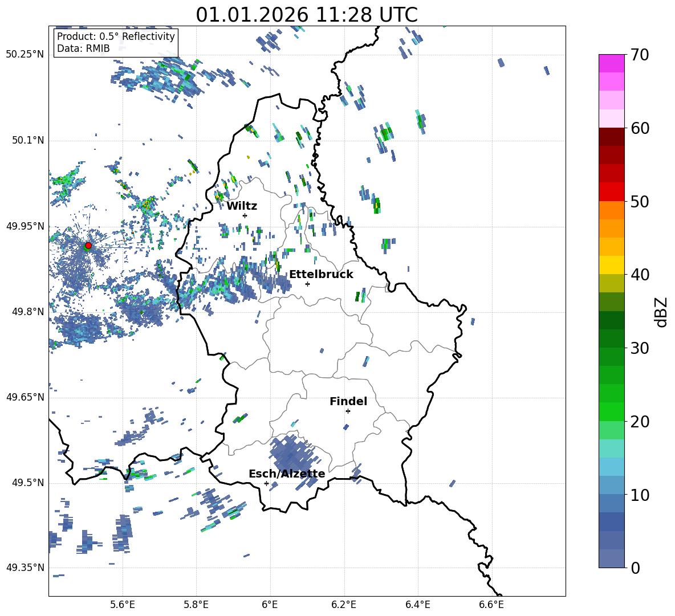Click the colorbar tick label 40
Viewport: 675px width, 616px height.
tap(640, 275)
